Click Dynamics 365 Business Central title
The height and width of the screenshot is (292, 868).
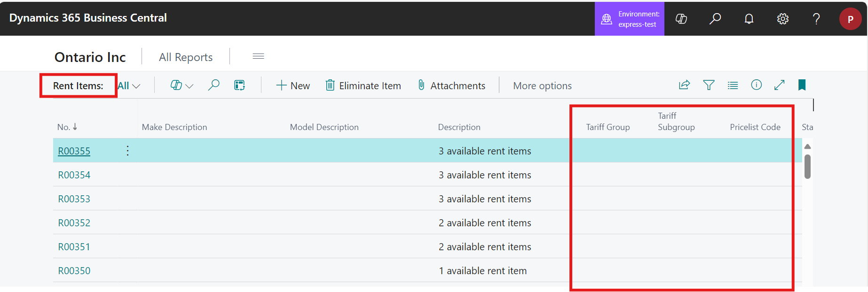pyautogui.click(x=88, y=18)
